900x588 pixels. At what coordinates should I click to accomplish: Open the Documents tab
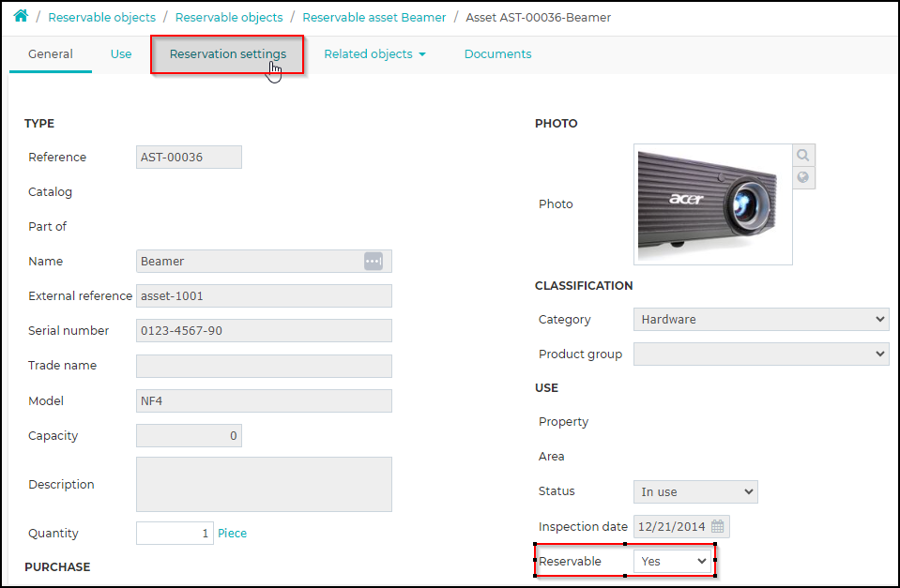(497, 54)
